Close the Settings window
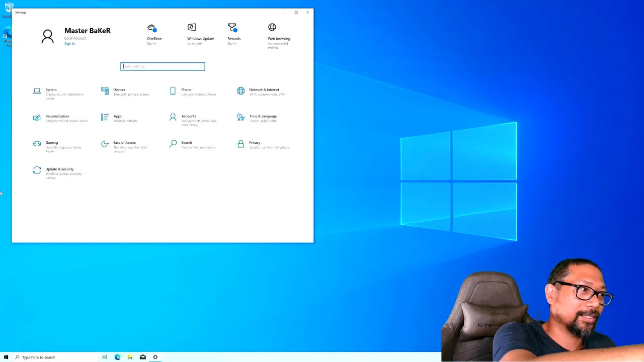644x362 pixels. tap(307, 12)
